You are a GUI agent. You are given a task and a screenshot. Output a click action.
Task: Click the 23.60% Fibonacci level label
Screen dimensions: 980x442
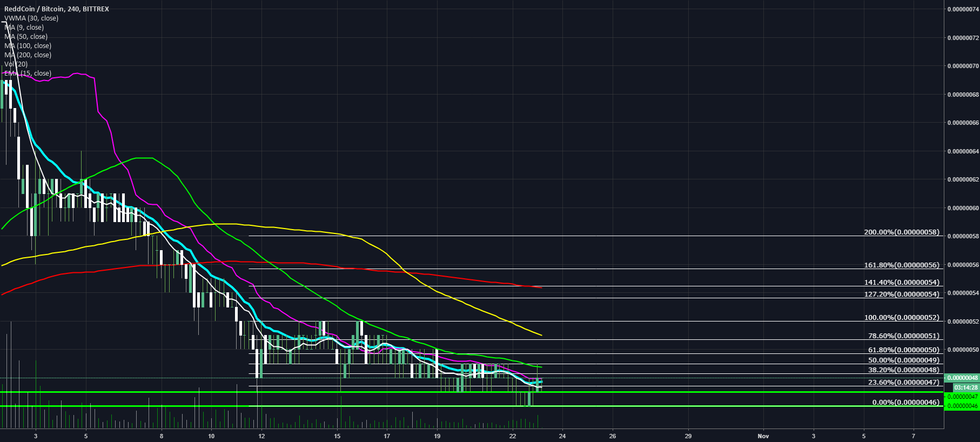904,382
